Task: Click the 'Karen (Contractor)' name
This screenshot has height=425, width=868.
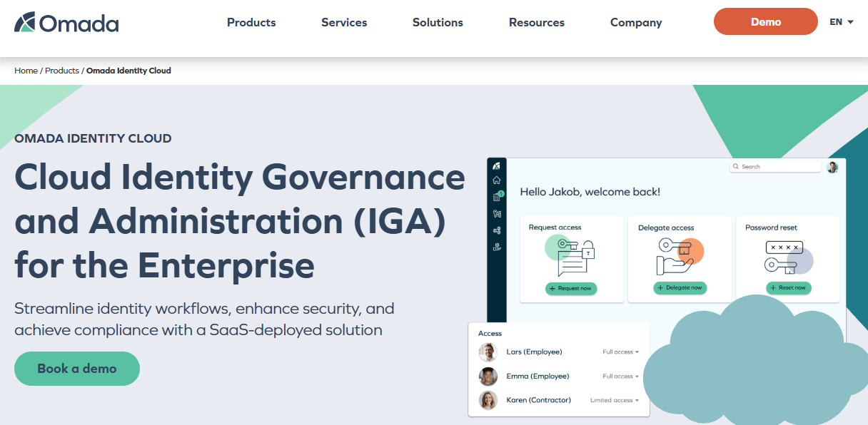Action: coord(538,401)
